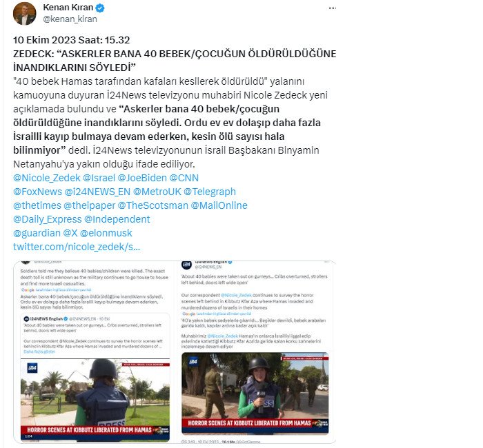Open the @elonmusk mention
The image size is (483, 448).
[x=106, y=233]
